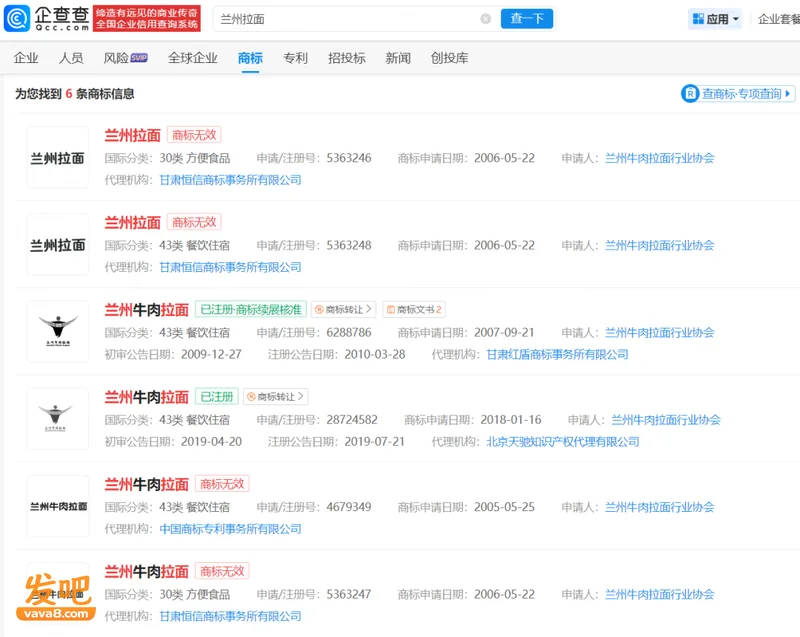Click the 商标文书 document icon
Viewport: 800px width, 637px height.
pyautogui.click(x=391, y=310)
